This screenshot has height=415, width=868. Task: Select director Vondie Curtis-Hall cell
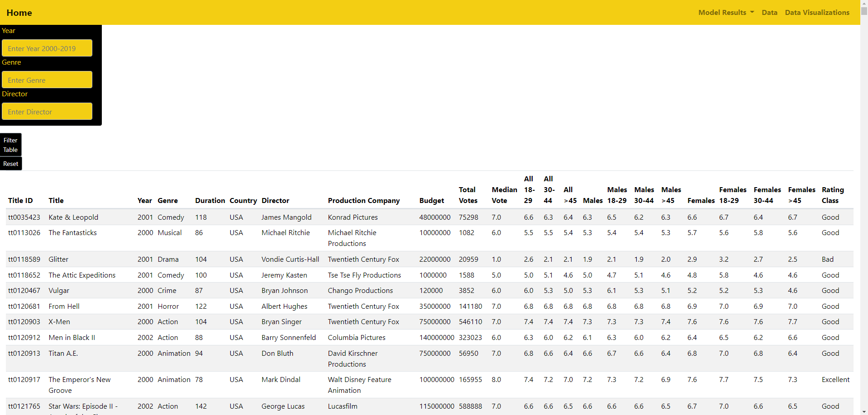pos(290,259)
